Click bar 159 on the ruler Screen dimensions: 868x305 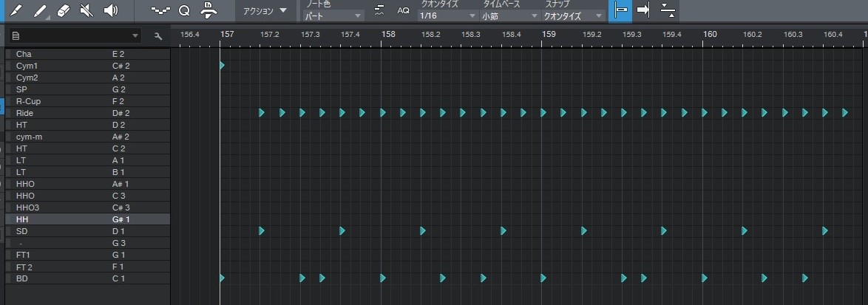(x=549, y=34)
